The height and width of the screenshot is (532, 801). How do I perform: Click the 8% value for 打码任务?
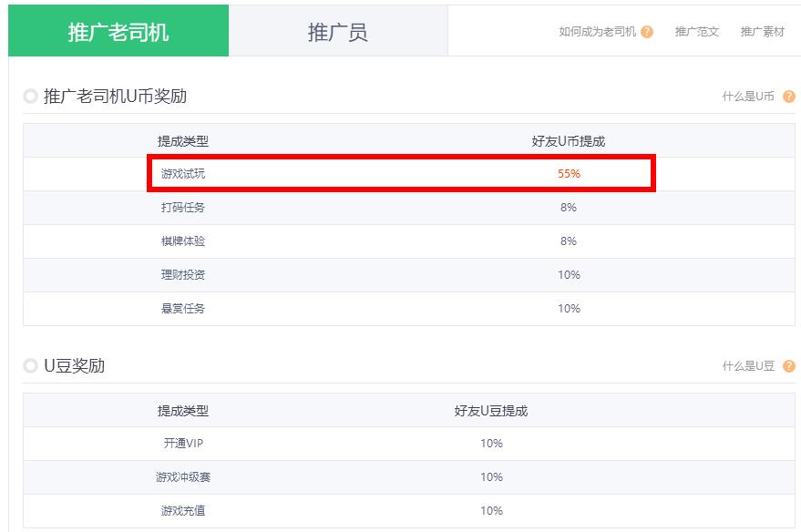pos(569,208)
